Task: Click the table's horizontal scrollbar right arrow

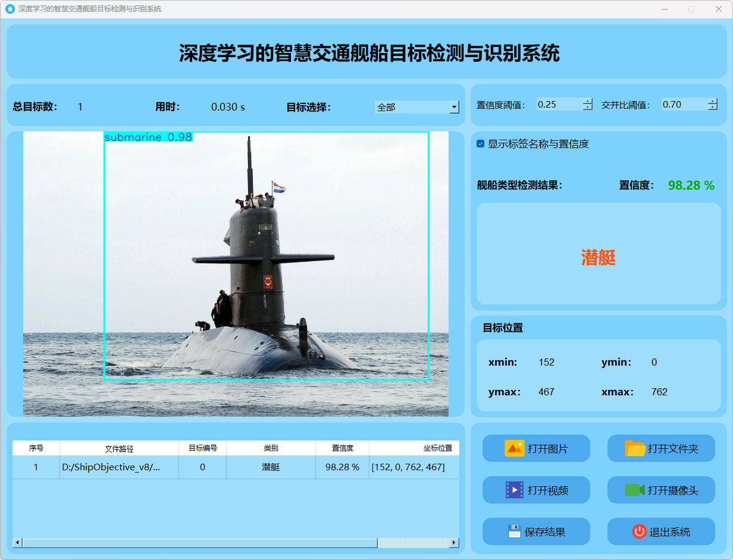Action: tap(454, 543)
